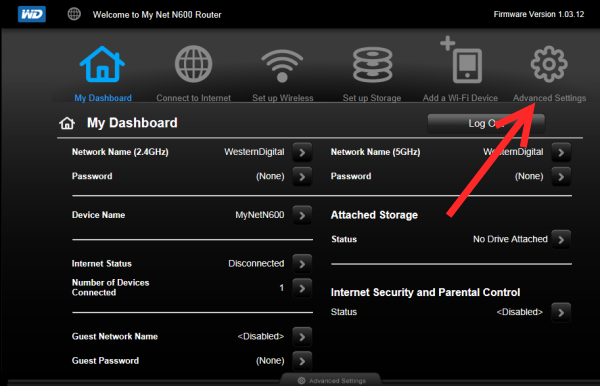600x386 pixels.
Task: Click the Welcome to My Net N600 Router text
Action: [x=157, y=15]
